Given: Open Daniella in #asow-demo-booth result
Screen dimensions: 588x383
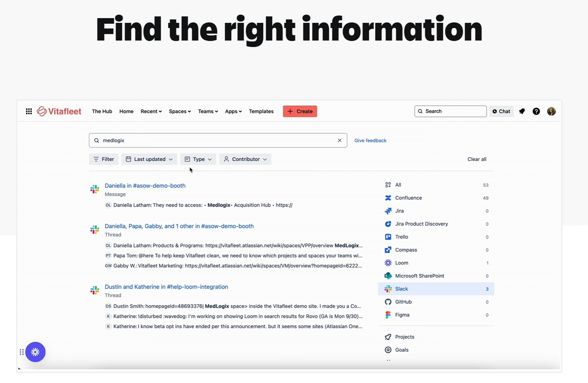Looking at the screenshot, I should coord(145,185).
